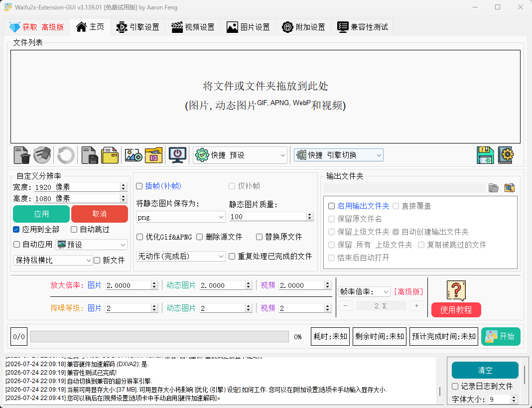This screenshot has width=532, height=408.
Task: Click the folder search icon beside output path
Action: (x=510, y=188)
